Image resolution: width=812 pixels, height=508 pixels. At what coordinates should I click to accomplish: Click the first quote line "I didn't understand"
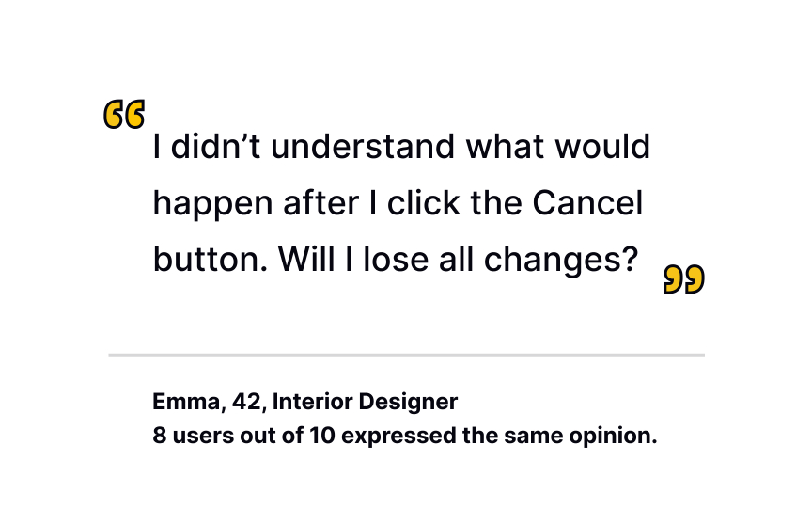304,147
